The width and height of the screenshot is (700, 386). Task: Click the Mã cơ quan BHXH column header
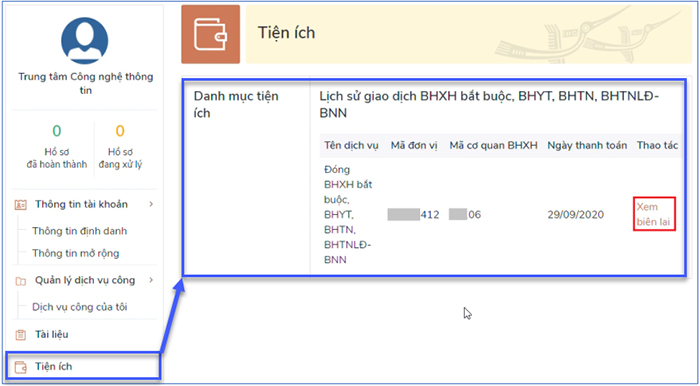[x=493, y=145]
